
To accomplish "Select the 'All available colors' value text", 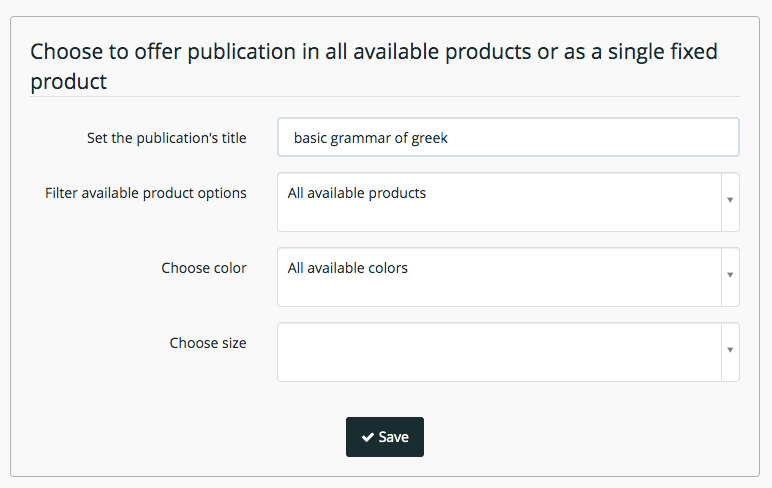I will pyautogui.click(x=348, y=268).
